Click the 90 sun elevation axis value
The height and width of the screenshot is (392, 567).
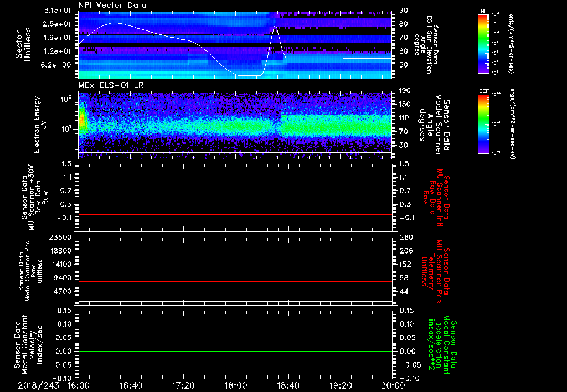click(x=404, y=11)
